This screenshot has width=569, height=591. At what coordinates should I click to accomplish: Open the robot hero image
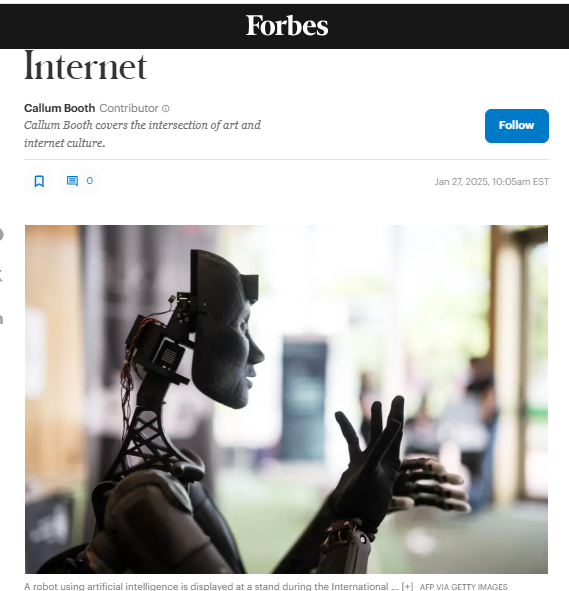286,399
